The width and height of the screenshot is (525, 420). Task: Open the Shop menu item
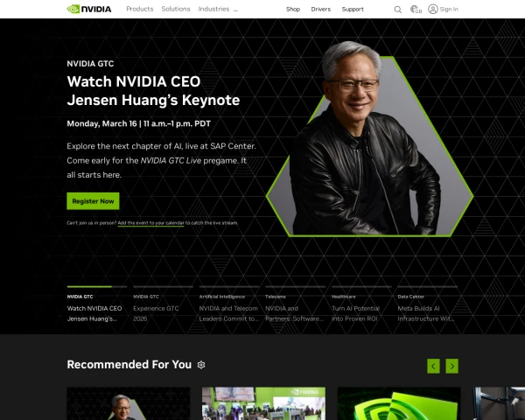click(293, 10)
